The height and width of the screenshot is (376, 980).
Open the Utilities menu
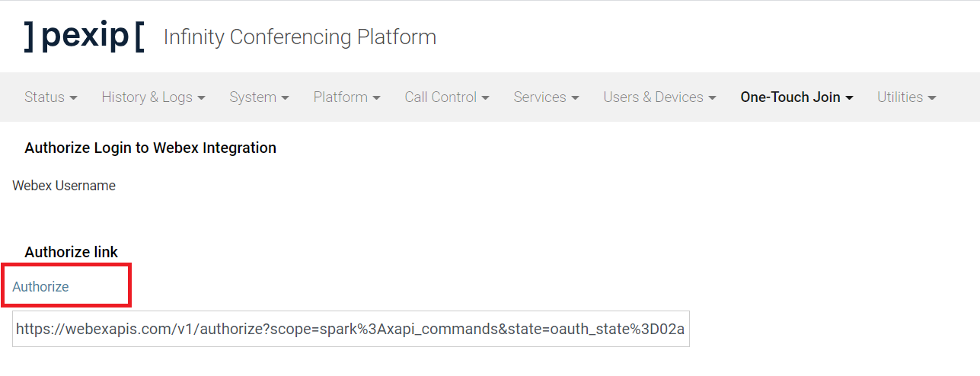(x=906, y=97)
